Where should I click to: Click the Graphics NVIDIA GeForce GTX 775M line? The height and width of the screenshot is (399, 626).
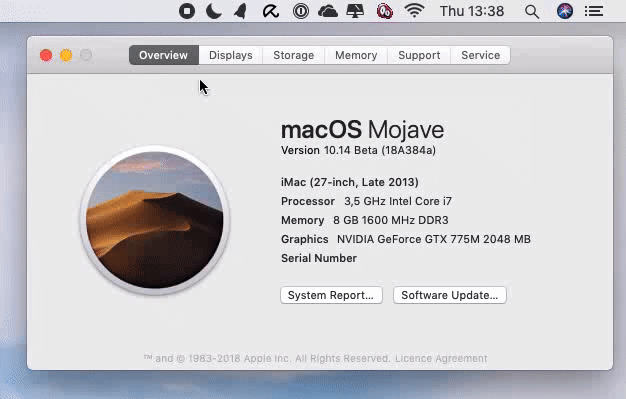(x=406, y=239)
